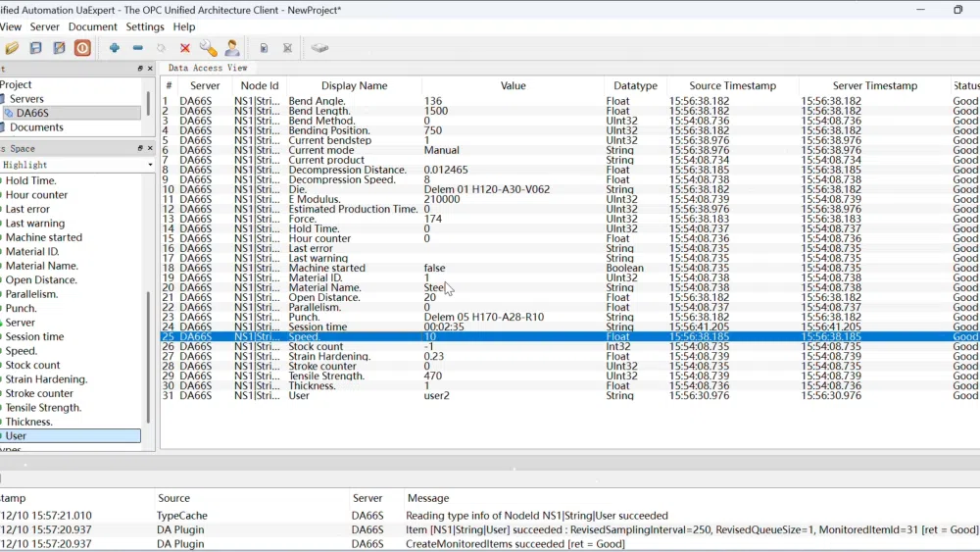This screenshot has height=552, width=980.
Task: Open a project with the folder icon
Action: 12,48
